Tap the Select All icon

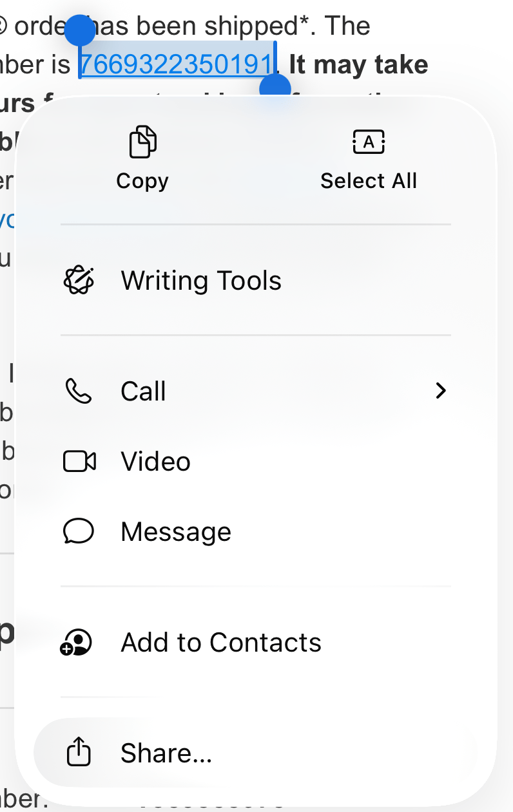point(369,142)
